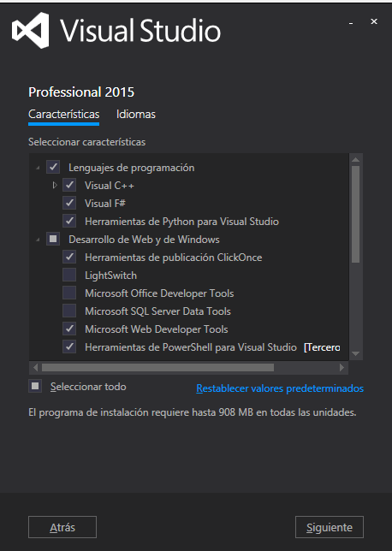Select the Desarrollo de Web y de Windows label
The width and height of the screenshot is (392, 551).
(x=144, y=240)
